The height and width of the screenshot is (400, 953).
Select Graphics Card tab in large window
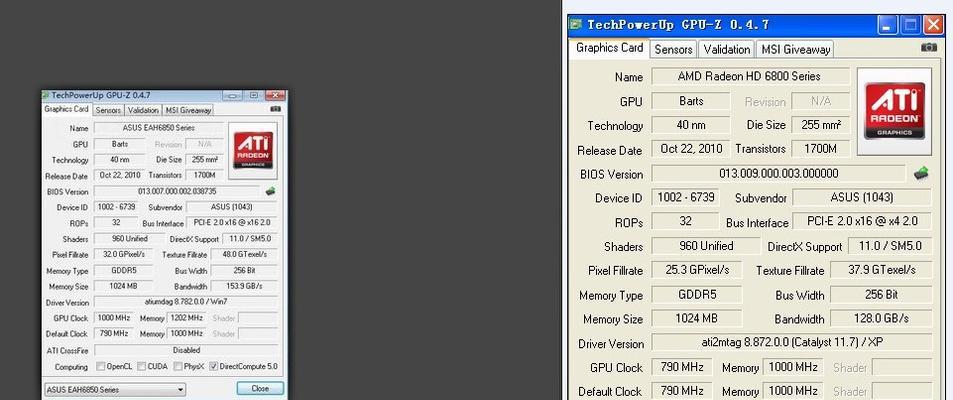pos(610,48)
